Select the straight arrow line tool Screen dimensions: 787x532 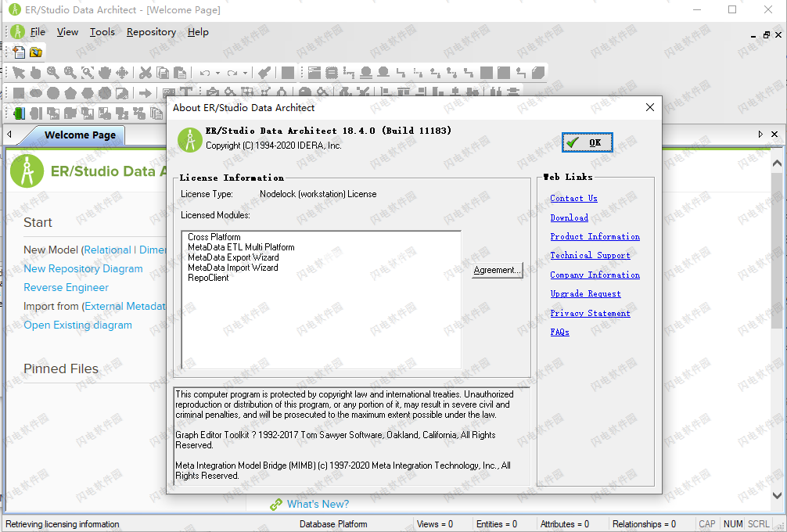(146, 93)
